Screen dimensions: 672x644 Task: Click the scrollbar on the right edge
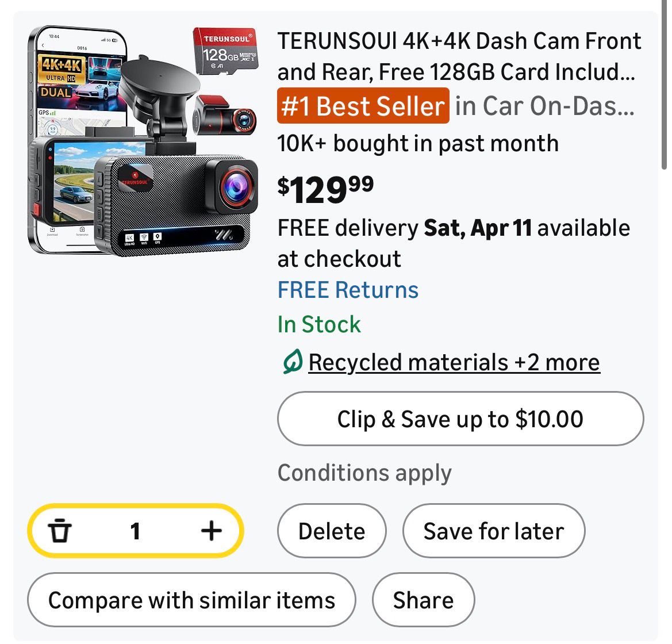[663, 86]
